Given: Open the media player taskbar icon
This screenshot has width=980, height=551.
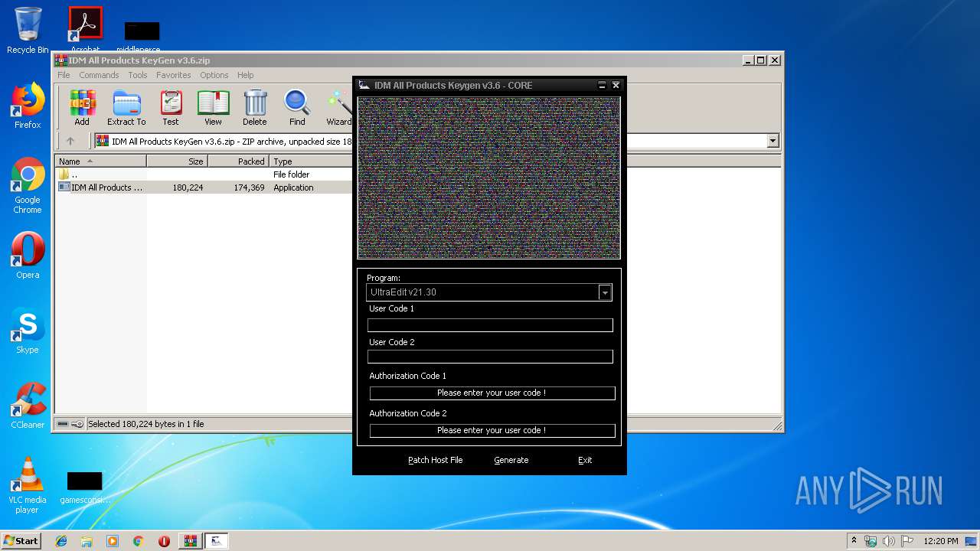Looking at the screenshot, I should click(113, 541).
